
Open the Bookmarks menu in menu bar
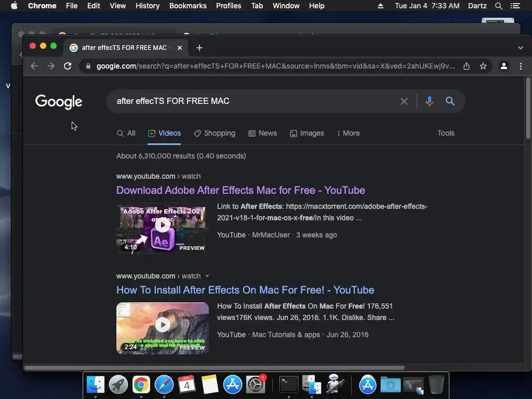pyautogui.click(x=188, y=6)
